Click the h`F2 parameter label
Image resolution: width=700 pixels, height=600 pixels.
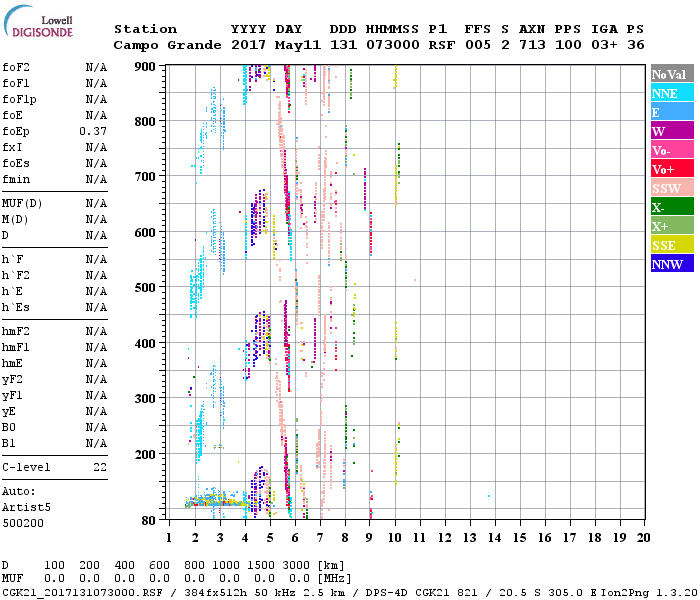[16, 275]
